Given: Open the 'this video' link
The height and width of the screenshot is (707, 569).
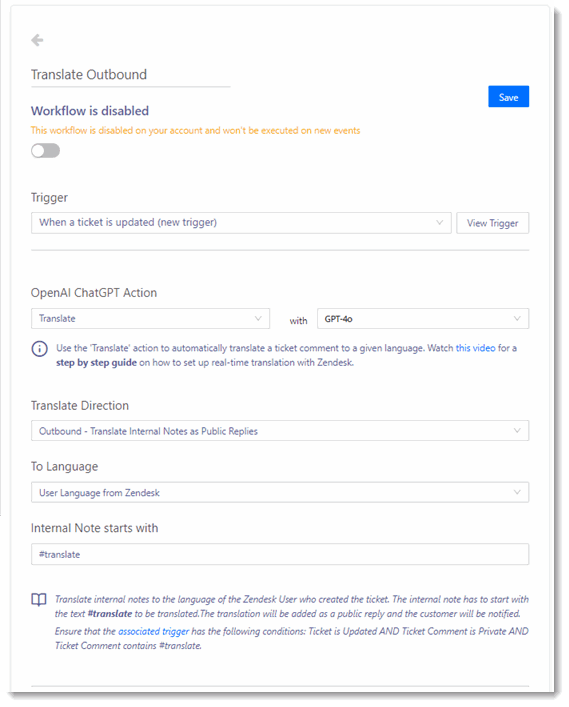Looking at the screenshot, I should 475,348.
